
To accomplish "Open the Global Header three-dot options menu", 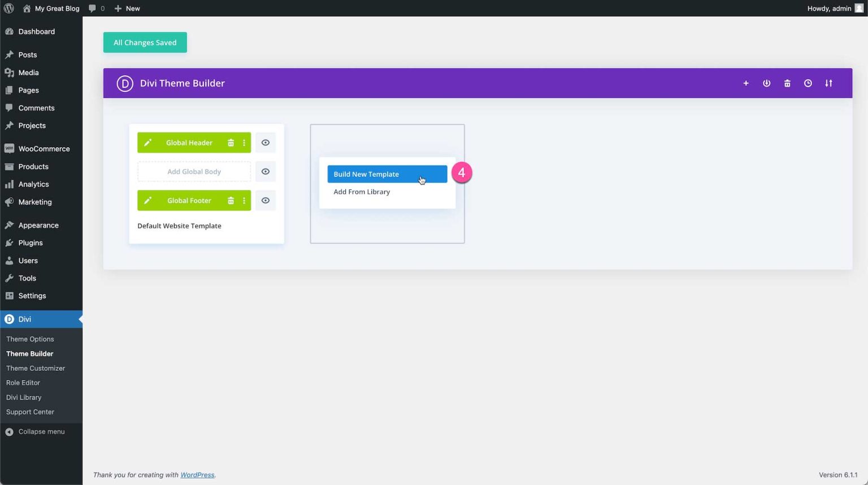I will [244, 142].
